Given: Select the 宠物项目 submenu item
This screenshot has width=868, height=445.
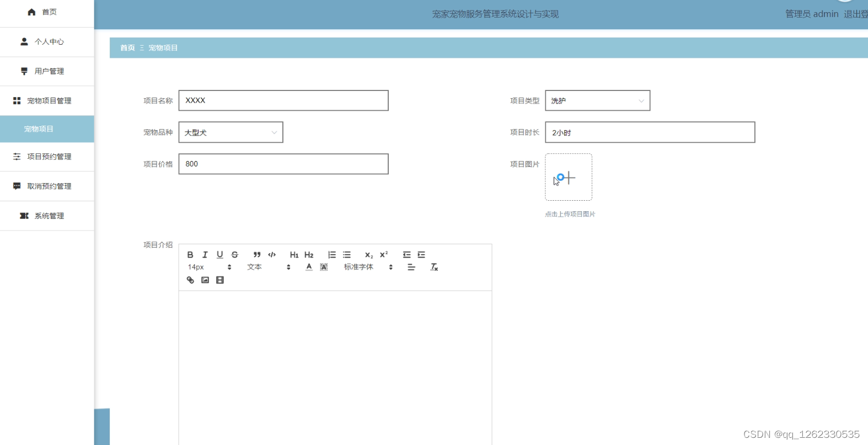Looking at the screenshot, I should (x=47, y=129).
